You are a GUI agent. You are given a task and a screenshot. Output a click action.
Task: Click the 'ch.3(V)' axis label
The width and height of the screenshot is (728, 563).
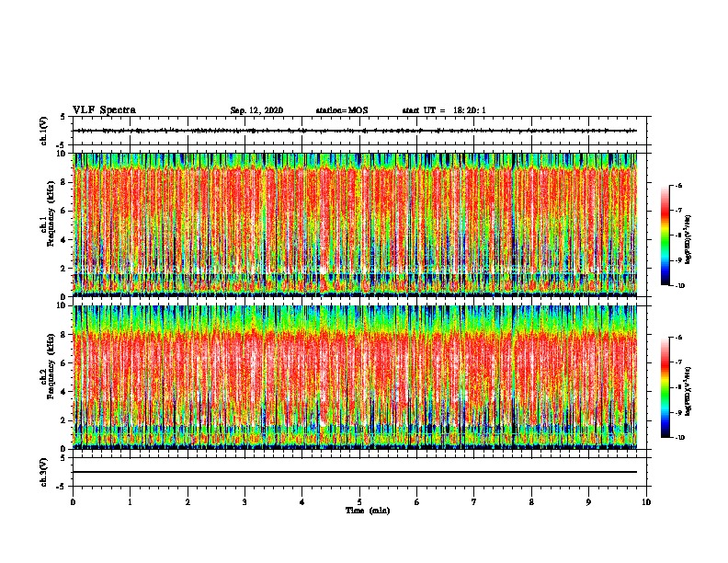pyautogui.click(x=44, y=472)
